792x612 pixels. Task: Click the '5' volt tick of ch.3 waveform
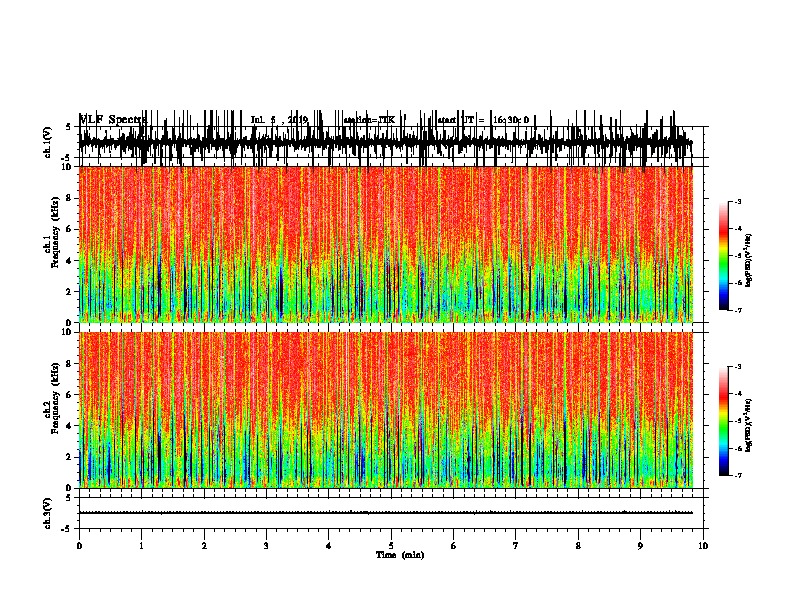tap(68, 498)
